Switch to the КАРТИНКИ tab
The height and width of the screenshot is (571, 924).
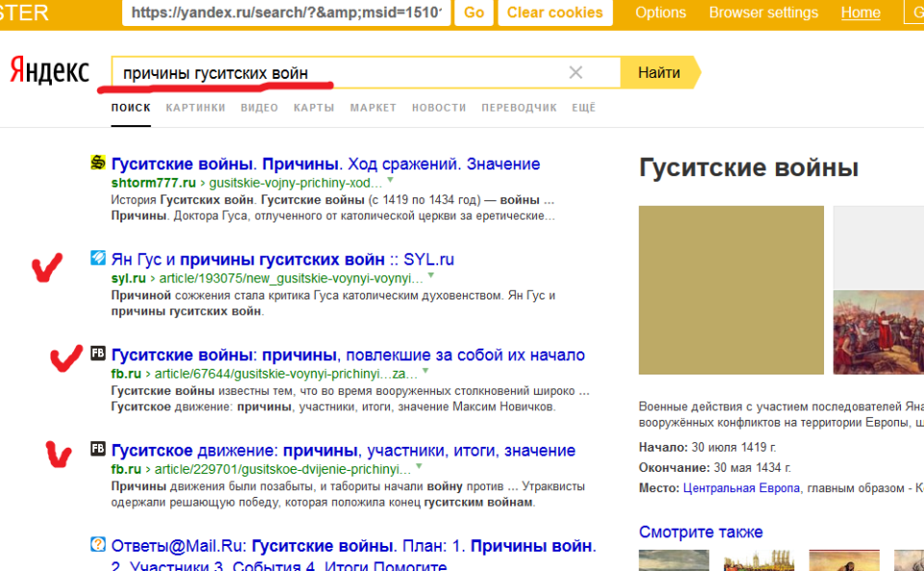coord(195,108)
